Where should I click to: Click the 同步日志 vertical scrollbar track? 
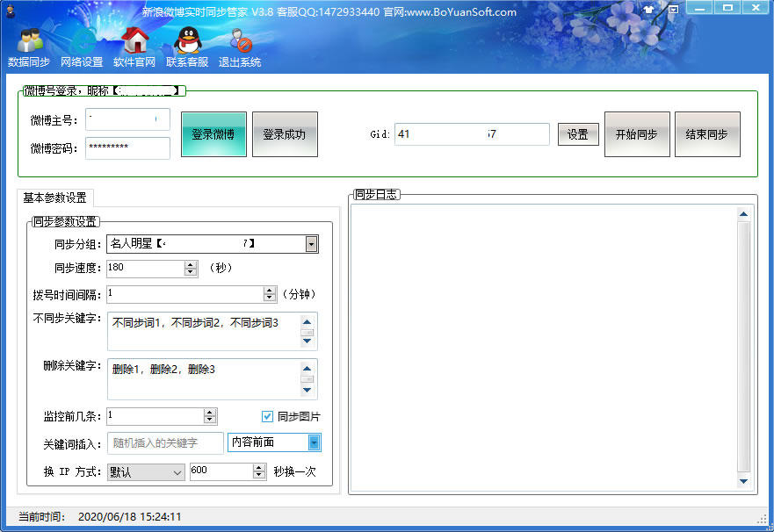[743, 347]
